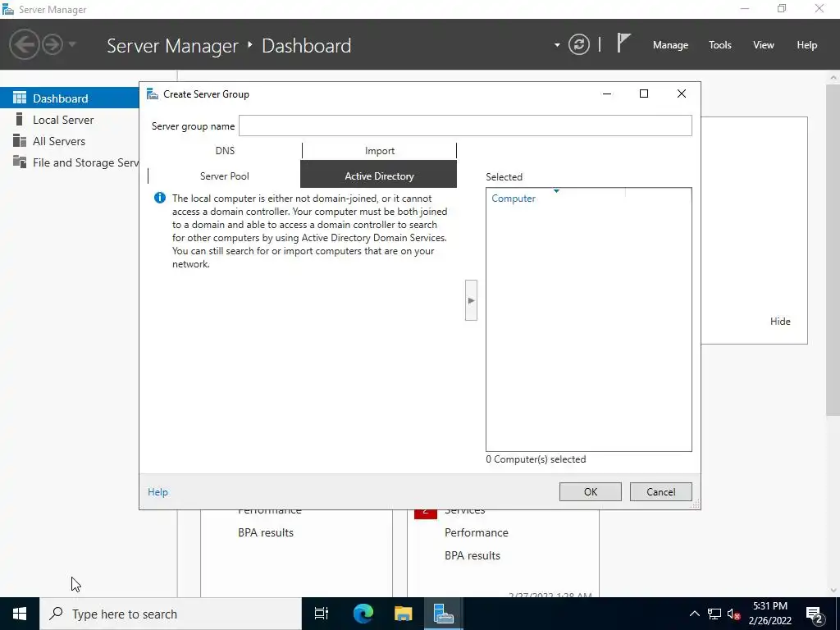
Task: Maximize the Create Server Group dialog
Action: tap(644, 94)
